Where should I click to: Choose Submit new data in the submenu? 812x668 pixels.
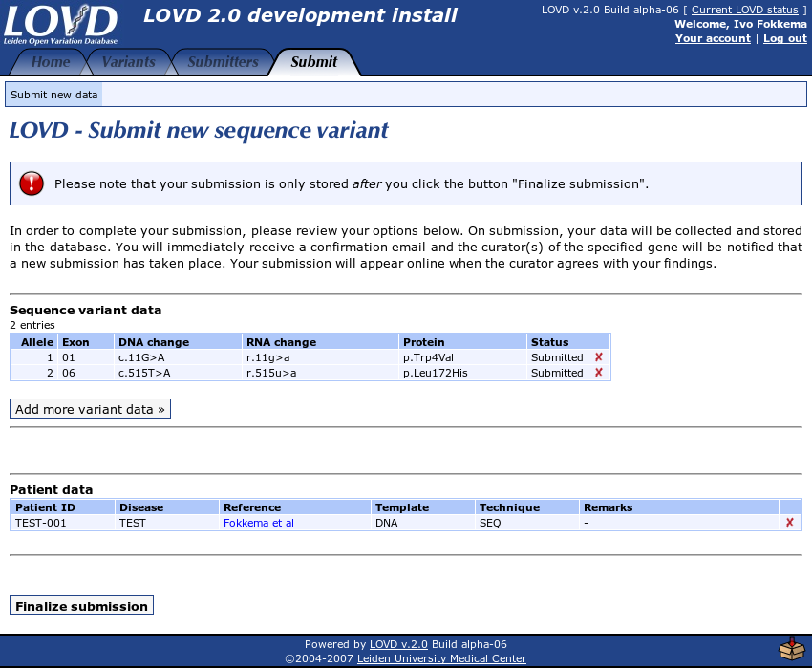(x=53, y=95)
